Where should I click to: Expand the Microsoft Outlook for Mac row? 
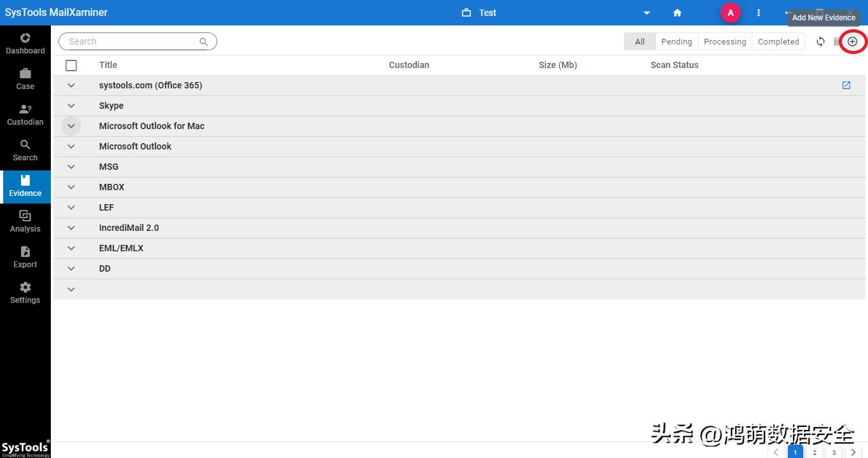click(71, 126)
